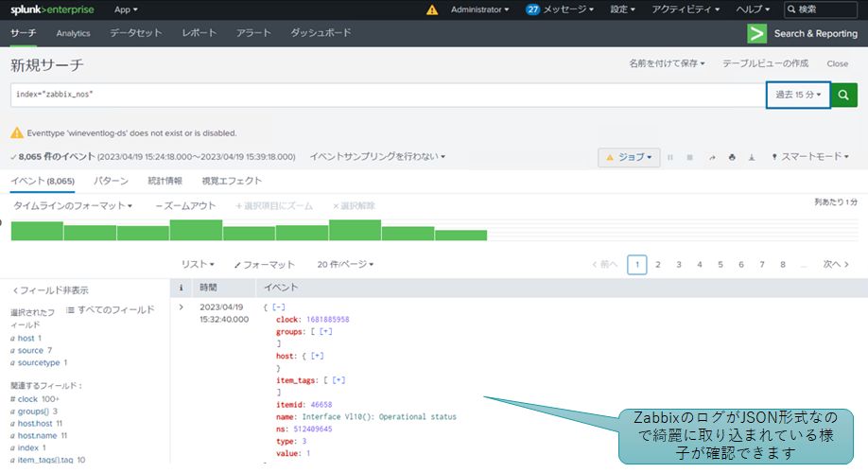
Task: Click the Close link
Action: coord(837,63)
